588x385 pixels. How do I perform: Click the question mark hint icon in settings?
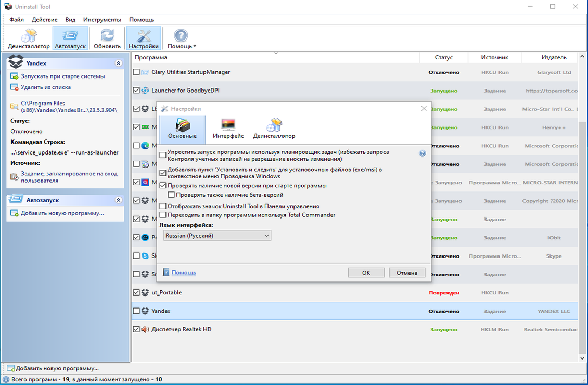(422, 153)
